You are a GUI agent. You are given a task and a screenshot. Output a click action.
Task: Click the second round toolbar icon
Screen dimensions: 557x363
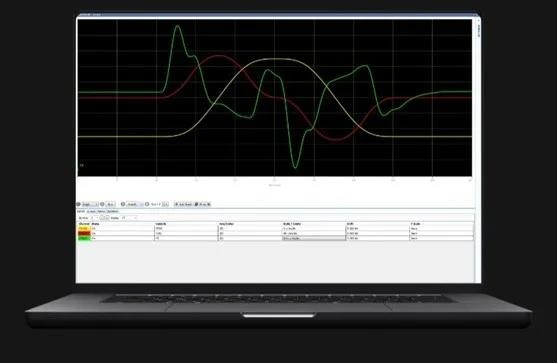102,204
